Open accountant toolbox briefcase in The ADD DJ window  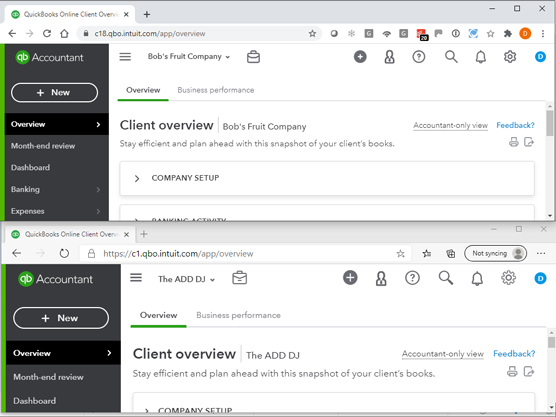(x=240, y=278)
